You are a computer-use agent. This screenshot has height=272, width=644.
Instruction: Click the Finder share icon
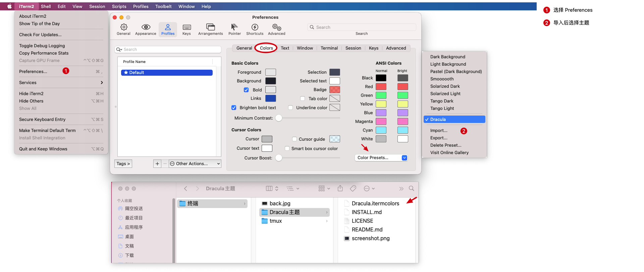click(x=340, y=189)
